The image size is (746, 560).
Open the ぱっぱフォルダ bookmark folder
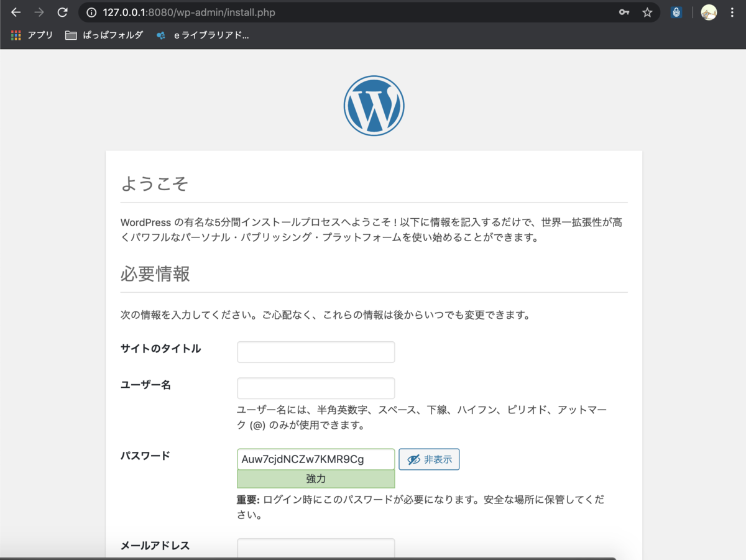[104, 35]
